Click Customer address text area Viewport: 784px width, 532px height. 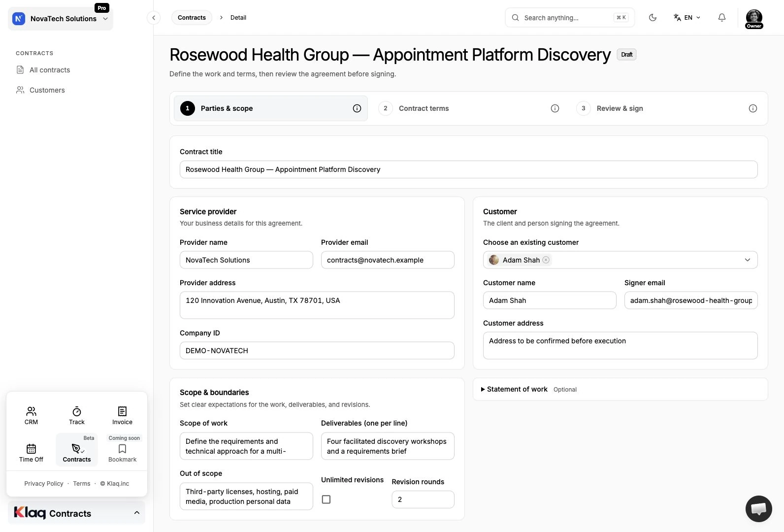[x=620, y=345]
